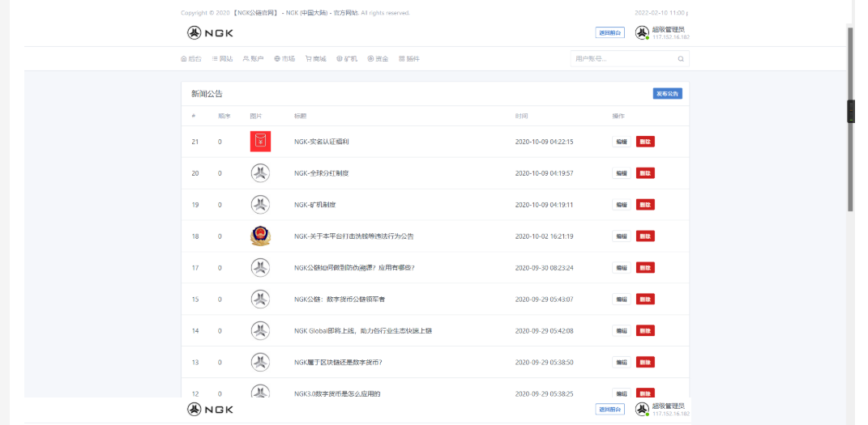Image resolution: width=868 pixels, height=425 pixels.
Task: Open the 网站 menu
Action: coord(222,58)
